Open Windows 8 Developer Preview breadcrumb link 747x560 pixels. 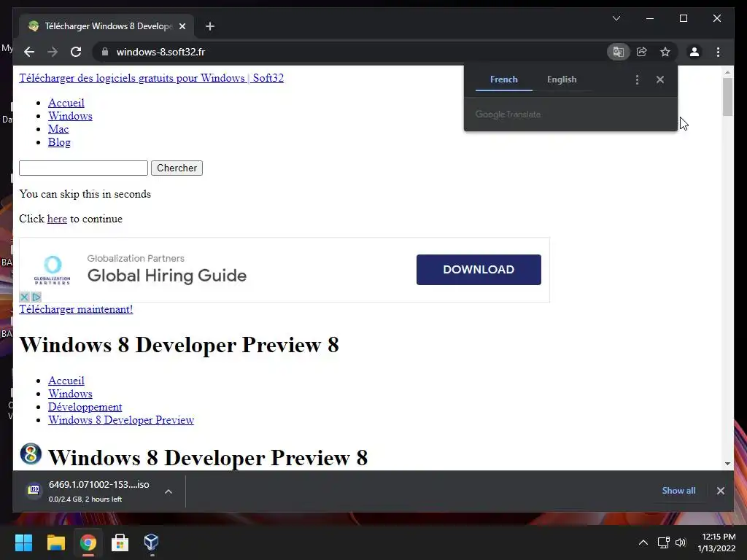pyautogui.click(x=121, y=420)
